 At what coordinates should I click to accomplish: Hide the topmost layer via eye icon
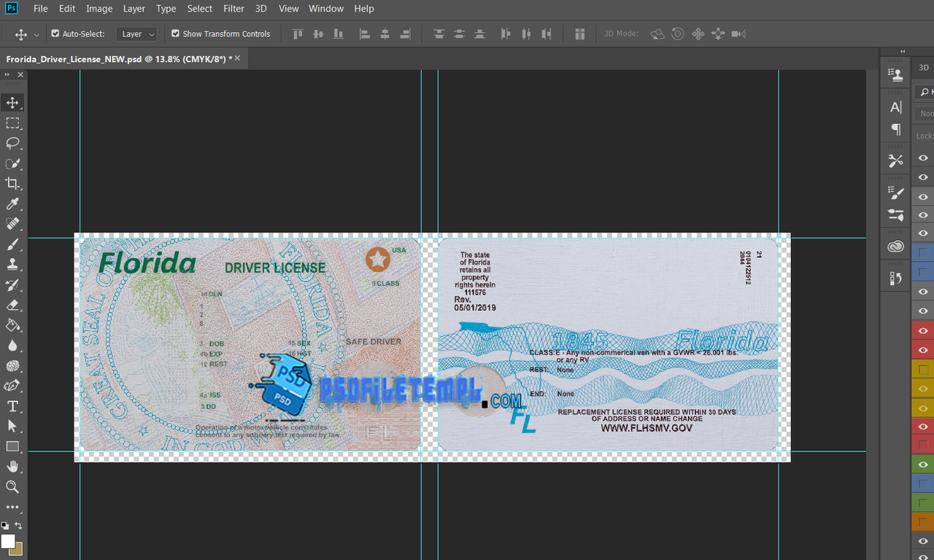click(x=923, y=158)
